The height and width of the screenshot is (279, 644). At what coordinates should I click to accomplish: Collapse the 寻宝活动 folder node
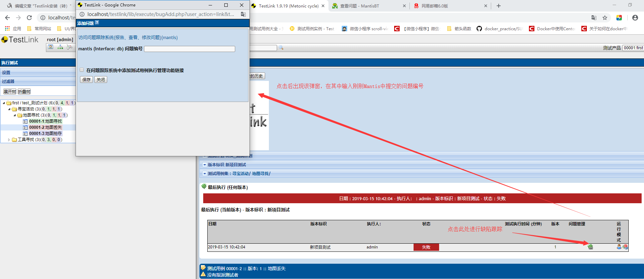click(x=9, y=109)
